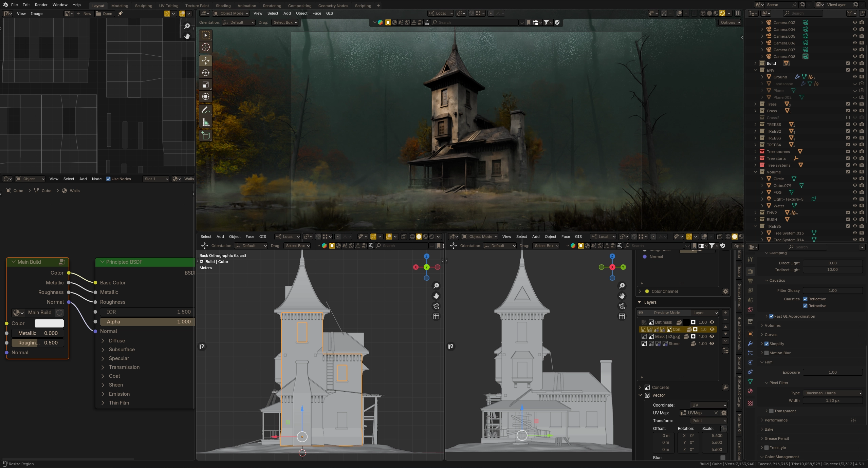
Task: Click the Open image button
Action: click(x=104, y=14)
